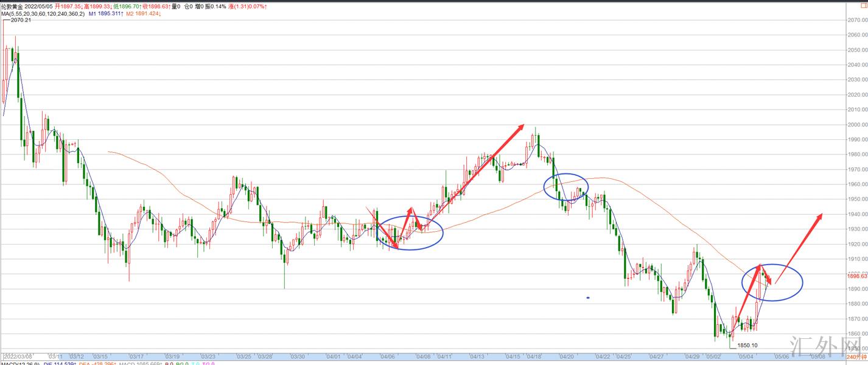The height and width of the screenshot is (365, 868).
Task: Click the 04/27 date on time axis
Action: tap(656, 356)
